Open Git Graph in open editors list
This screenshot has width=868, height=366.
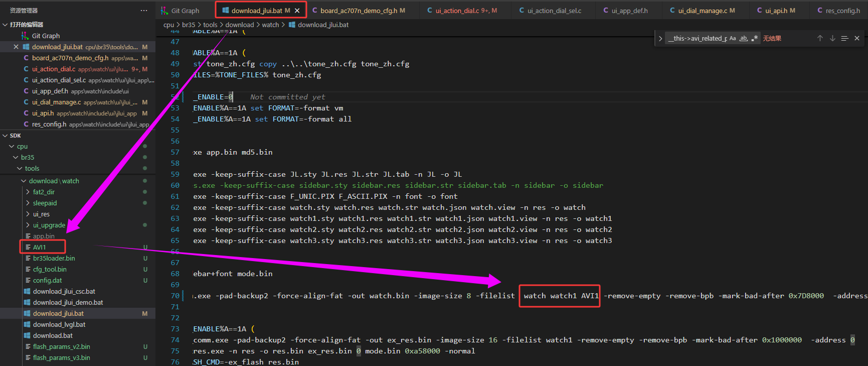pyautogui.click(x=46, y=36)
